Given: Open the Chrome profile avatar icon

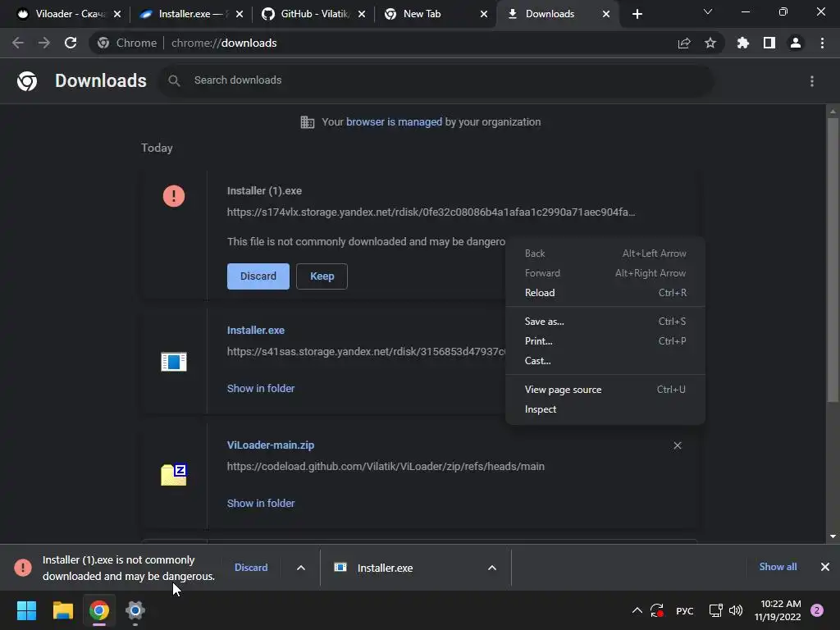Looking at the screenshot, I should click(796, 43).
